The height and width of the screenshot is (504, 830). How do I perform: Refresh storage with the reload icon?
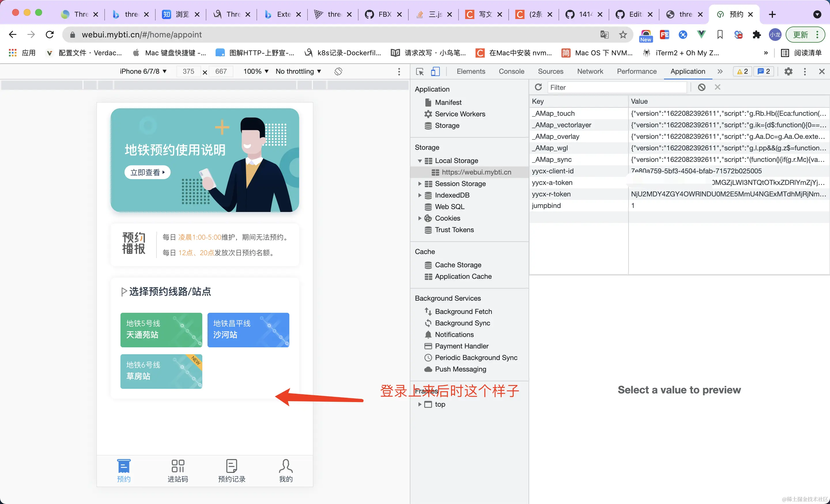(x=538, y=87)
